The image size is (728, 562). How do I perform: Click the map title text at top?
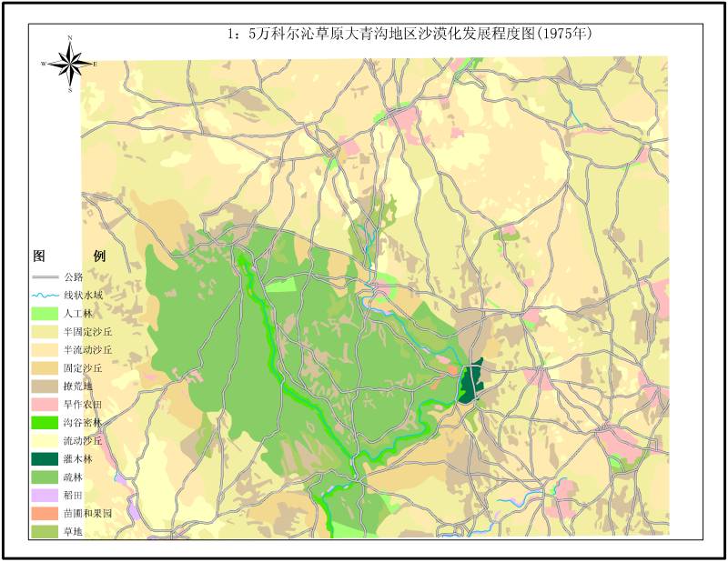(x=409, y=35)
